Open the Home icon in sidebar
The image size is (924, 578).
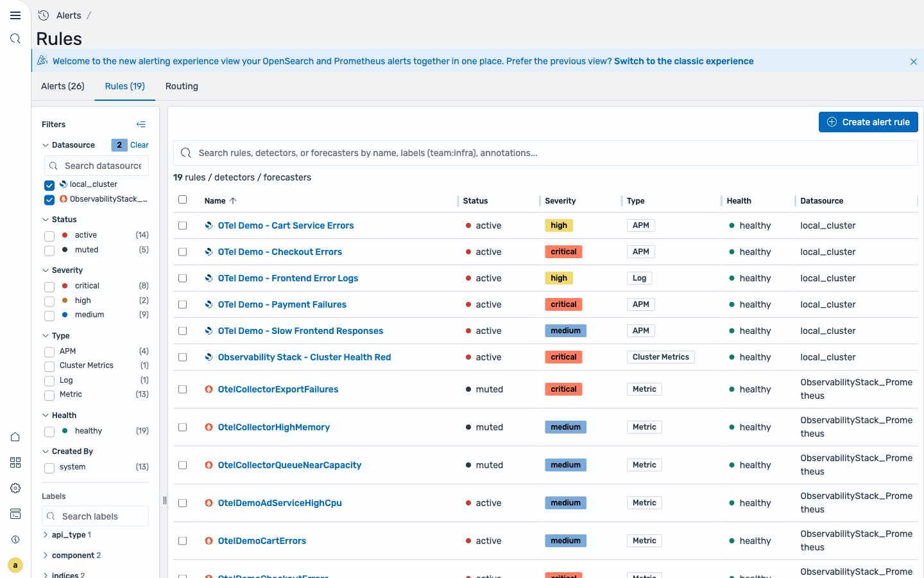pos(15,437)
